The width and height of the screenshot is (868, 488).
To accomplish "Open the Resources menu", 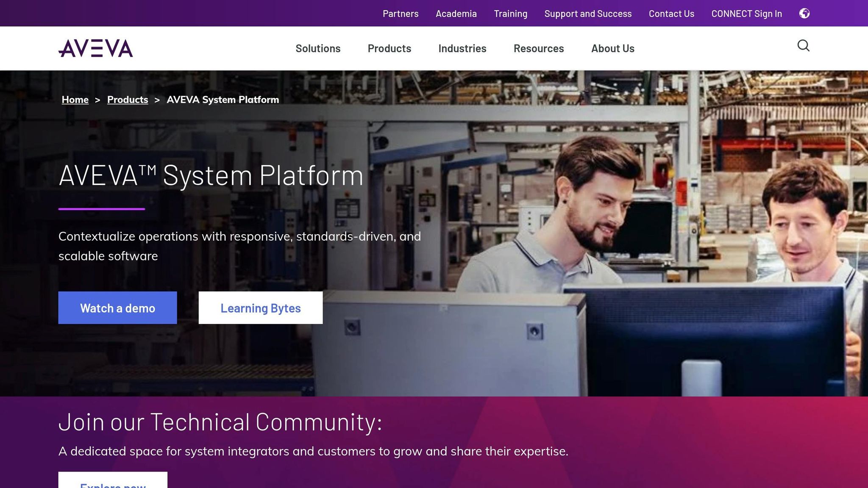I will pos(539,48).
